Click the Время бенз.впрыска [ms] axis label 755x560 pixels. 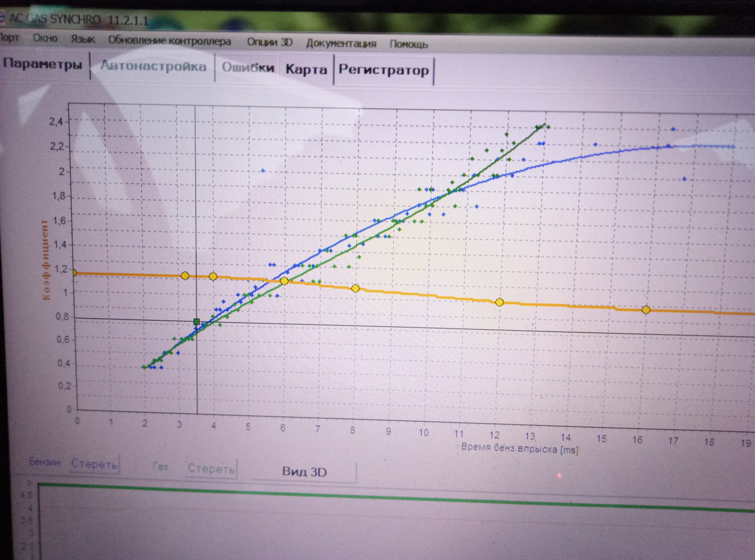tap(519, 448)
